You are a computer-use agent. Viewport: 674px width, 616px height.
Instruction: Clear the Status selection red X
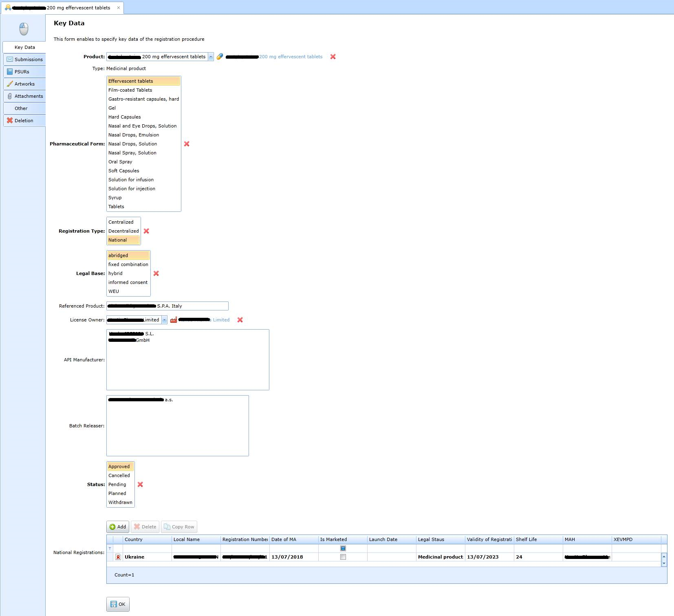coord(140,484)
